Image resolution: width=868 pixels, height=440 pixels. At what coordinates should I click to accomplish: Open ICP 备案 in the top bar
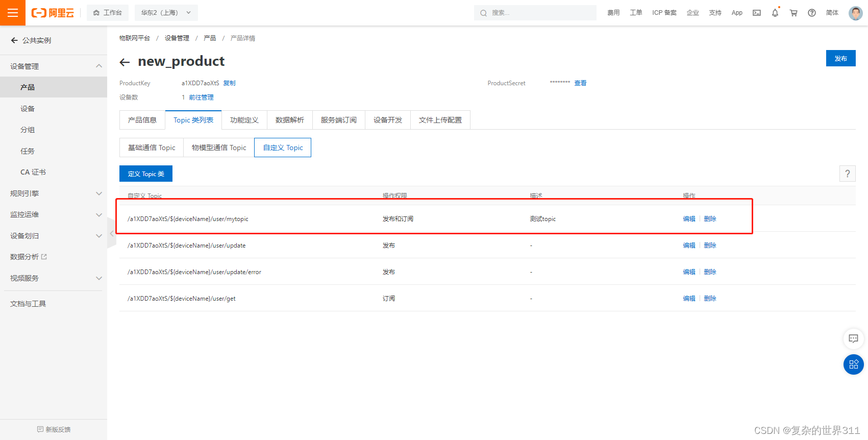pos(664,13)
